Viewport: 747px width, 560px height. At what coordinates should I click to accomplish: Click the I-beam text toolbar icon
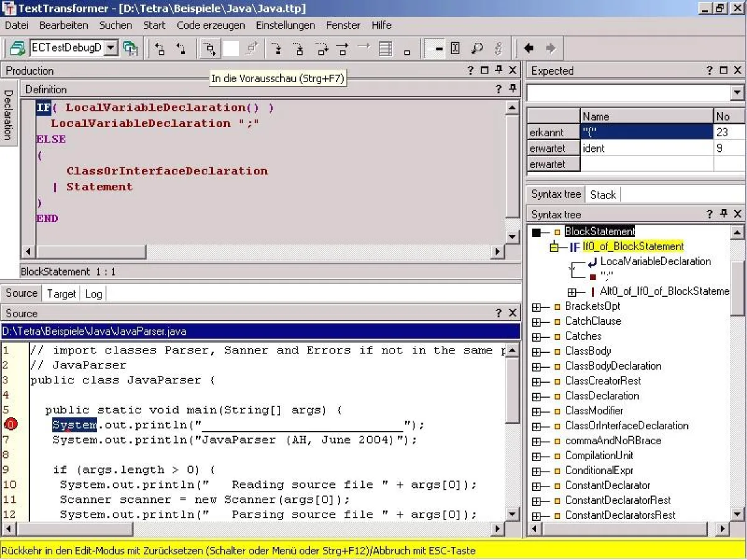coord(456,48)
